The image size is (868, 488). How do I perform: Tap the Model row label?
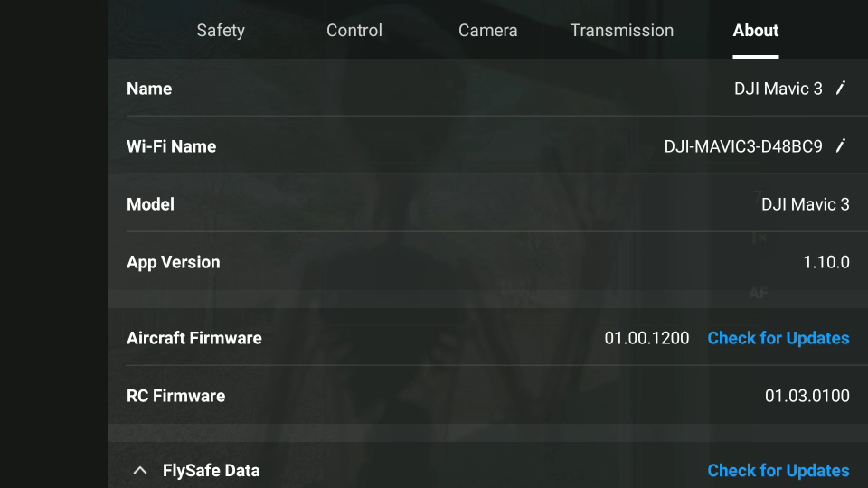pos(150,204)
